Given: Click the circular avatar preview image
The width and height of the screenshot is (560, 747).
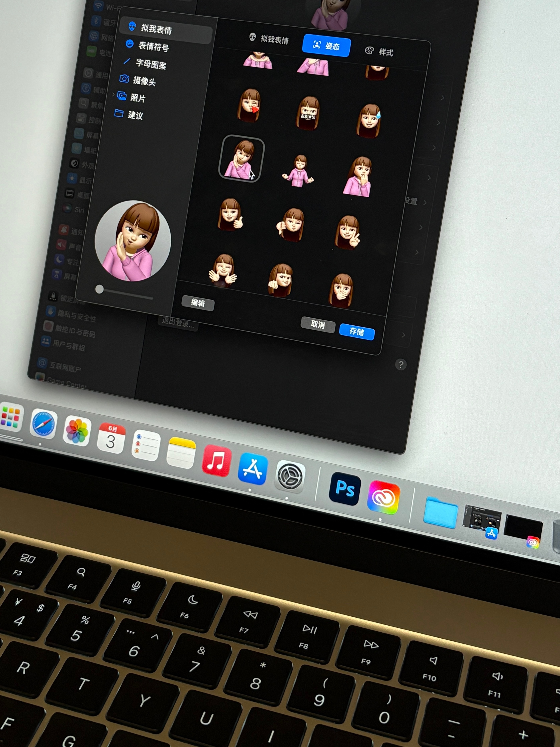Looking at the screenshot, I should point(133,241).
